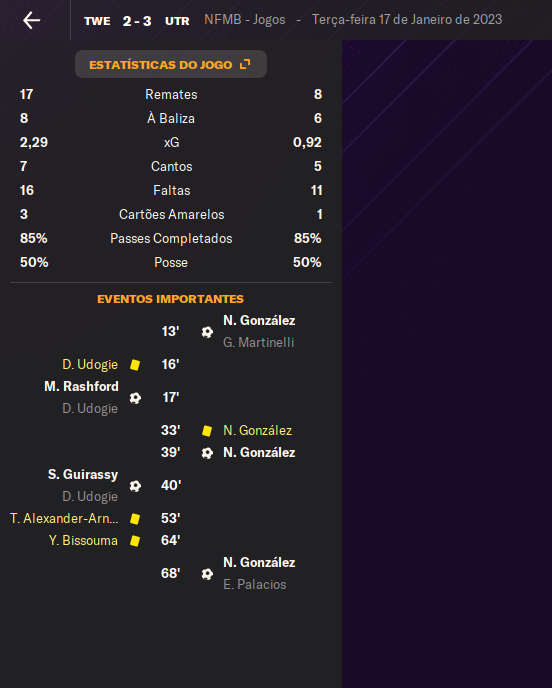Click the goal ball icon at 40'
Viewport: 552px width, 688px height.
(135, 485)
